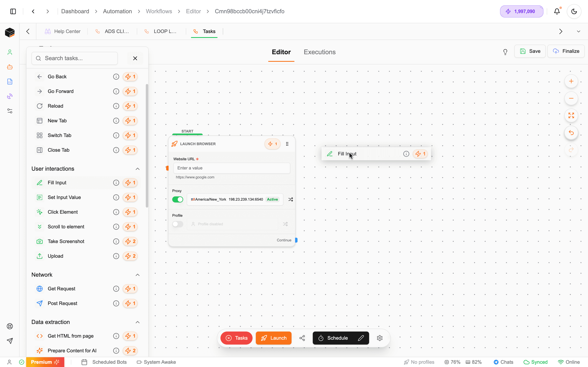Open sharing options next to the Launch button
This screenshot has height=367, width=588.
coord(302,338)
